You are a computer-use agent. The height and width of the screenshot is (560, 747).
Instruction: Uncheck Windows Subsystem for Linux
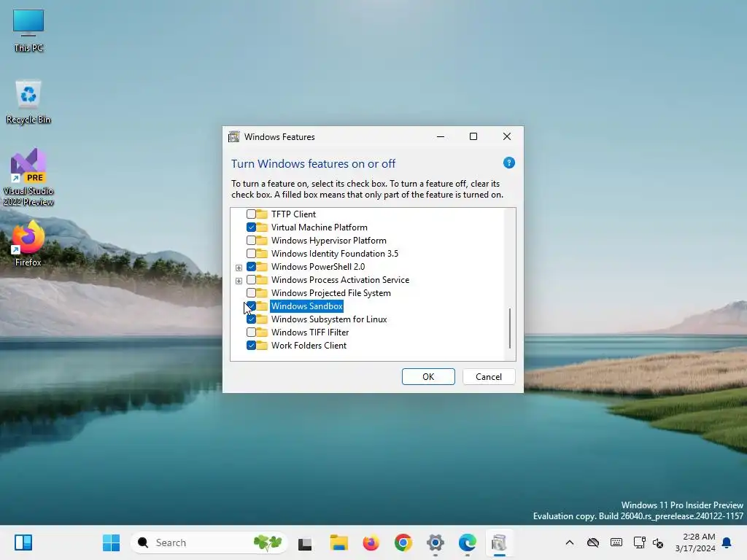coord(251,319)
